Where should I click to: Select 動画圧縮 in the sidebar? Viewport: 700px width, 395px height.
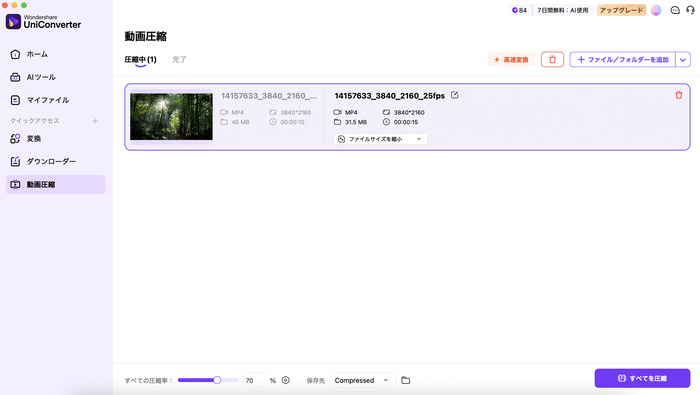[55, 184]
